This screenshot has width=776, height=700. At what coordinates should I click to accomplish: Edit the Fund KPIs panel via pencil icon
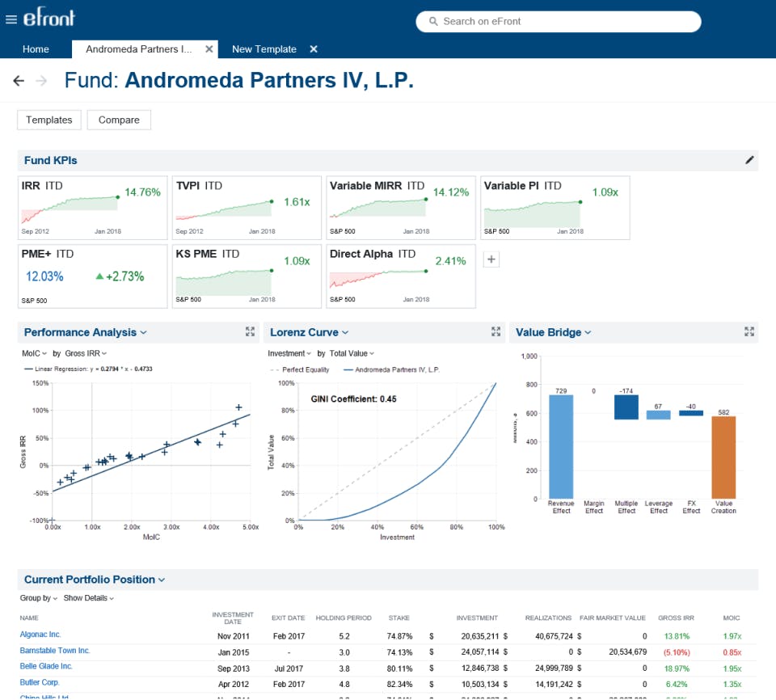pos(750,160)
